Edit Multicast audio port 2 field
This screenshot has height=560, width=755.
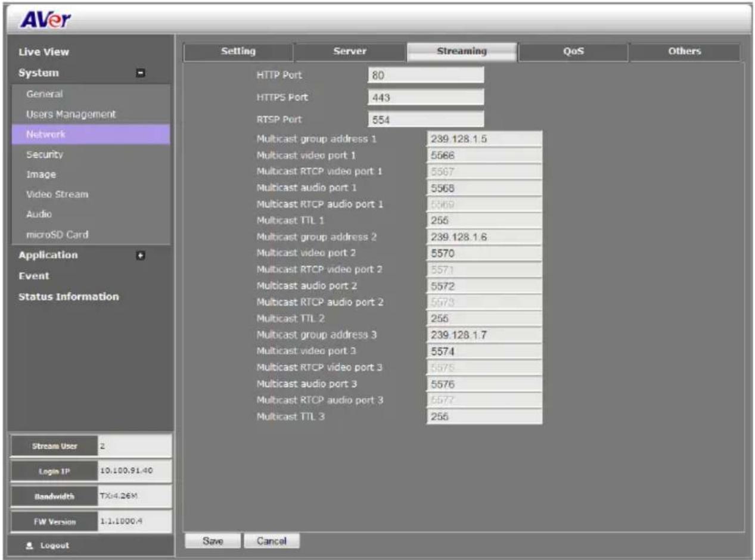pyautogui.click(x=484, y=286)
